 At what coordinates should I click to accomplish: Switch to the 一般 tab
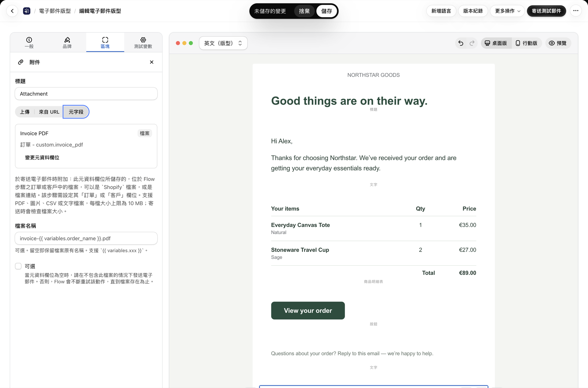click(29, 43)
